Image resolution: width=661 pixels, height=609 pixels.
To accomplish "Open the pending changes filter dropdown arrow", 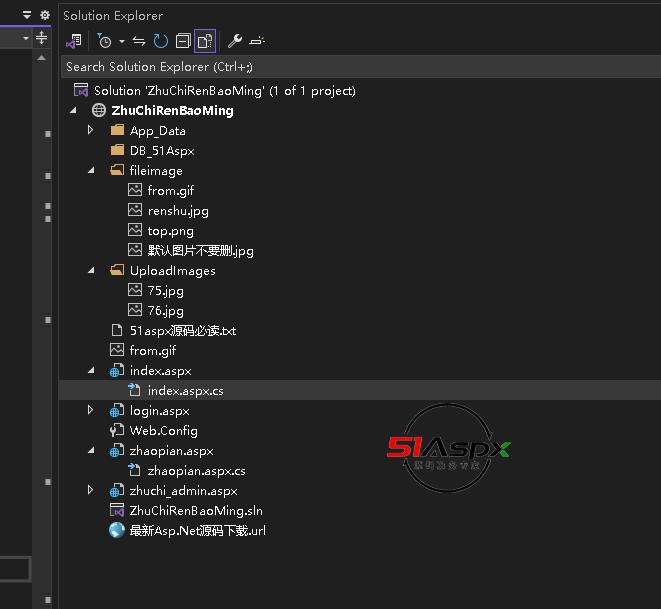I will coord(121,42).
